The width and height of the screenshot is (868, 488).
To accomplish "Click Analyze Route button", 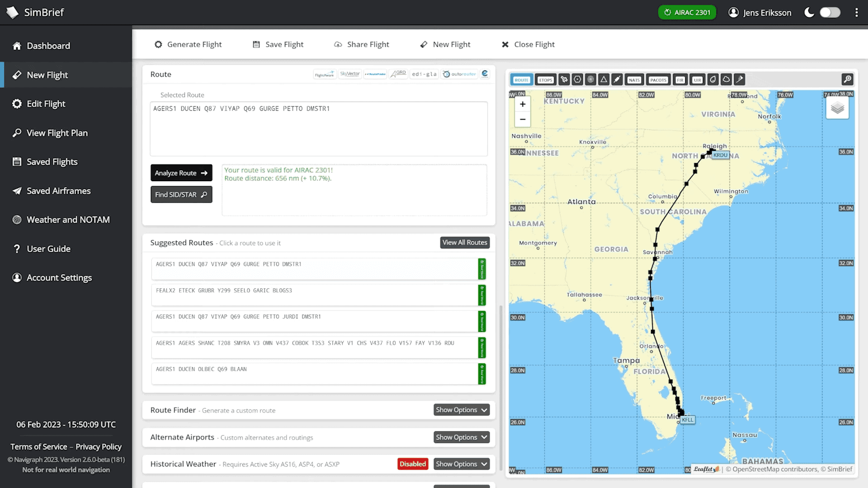I will click(x=181, y=173).
